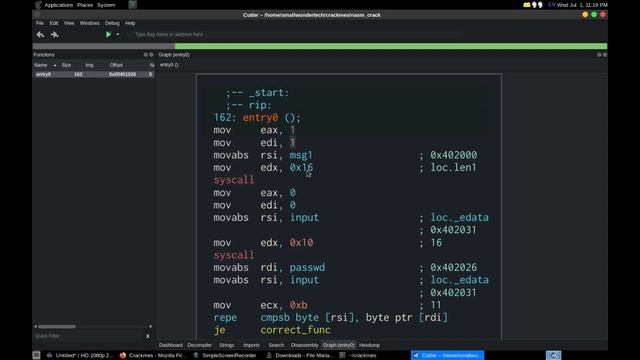Start debugging with the green play button
The height and width of the screenshot is (360, 640).
tap(108, 35)
